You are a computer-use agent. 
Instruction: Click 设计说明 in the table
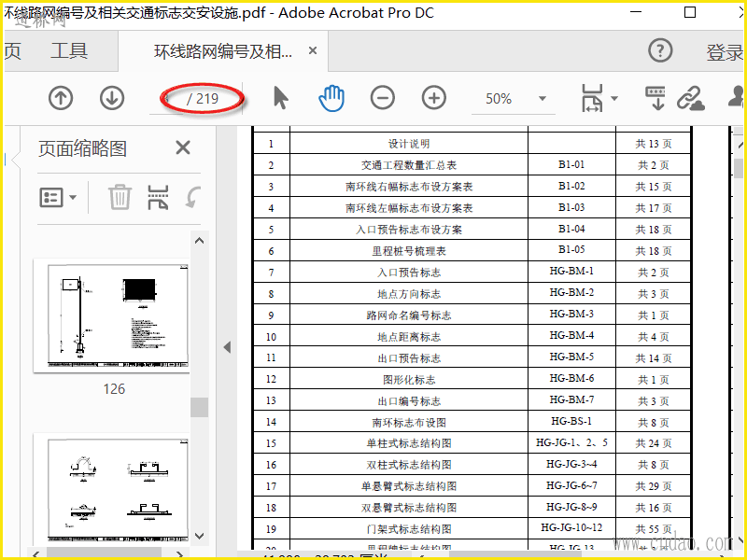pyautogui.click(x=409, y=144)
